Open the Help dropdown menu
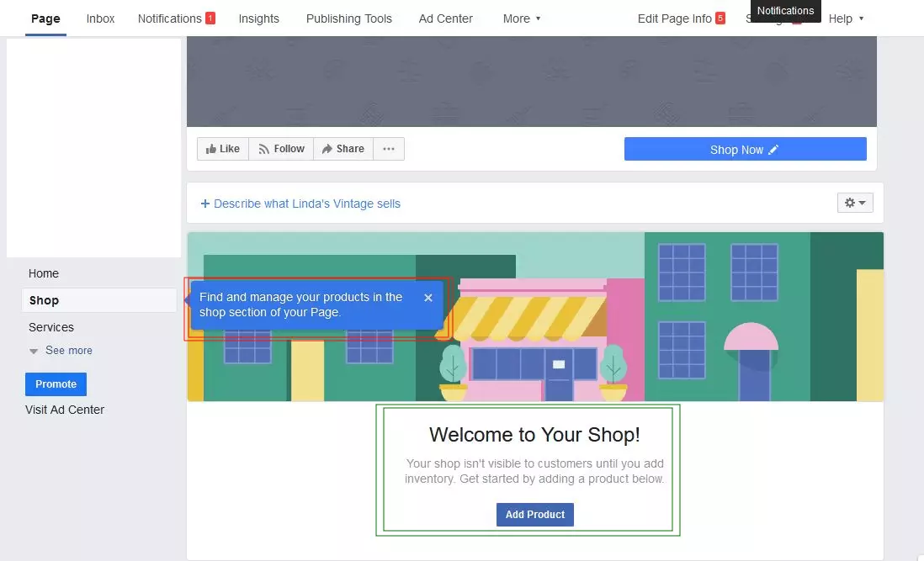 846,19
